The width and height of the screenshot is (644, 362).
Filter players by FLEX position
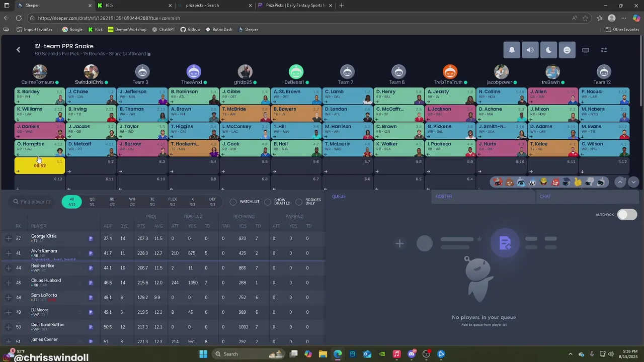tap(173, 202)
